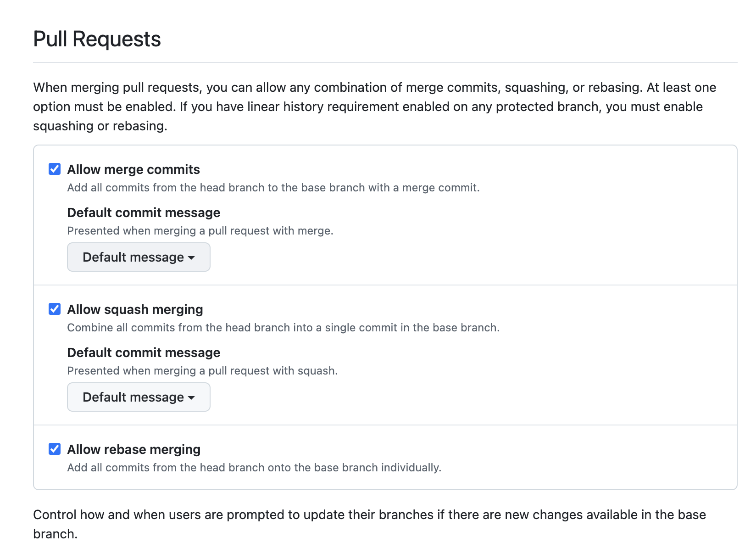756x548 pixels.
Task: Click the blue checkmark beside Allow squash merging
Action: tap(55, 309)
